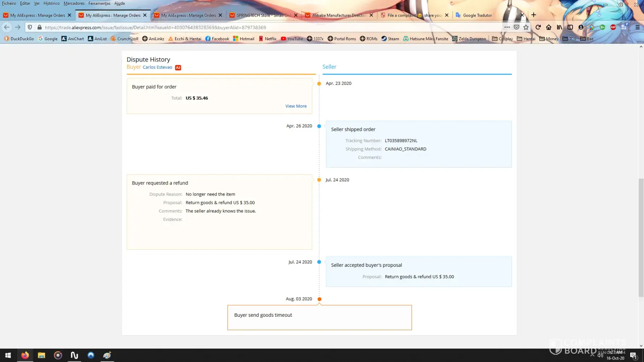644x362 pixels.
Task: Open the Firefox hamburger menu
Action: pyautogui.click(x=637, y=27)
